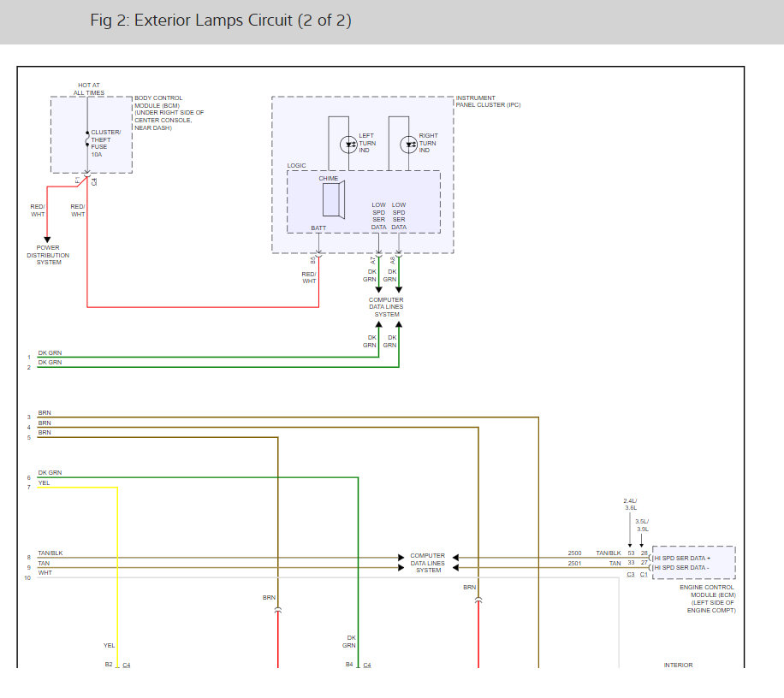Click the 'BATT' terminal label
The width and height of the screenshot is (784, 698).
pos(318,228)
